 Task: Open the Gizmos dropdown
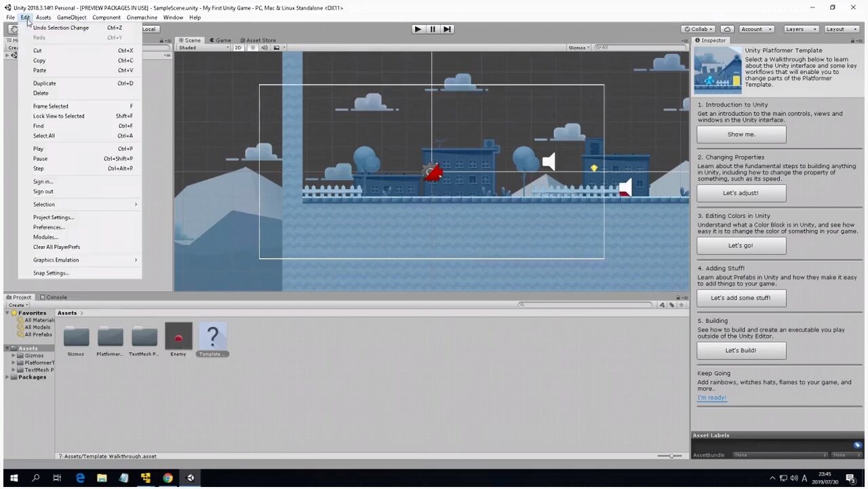pyautogui.click(x=579, y=47)
